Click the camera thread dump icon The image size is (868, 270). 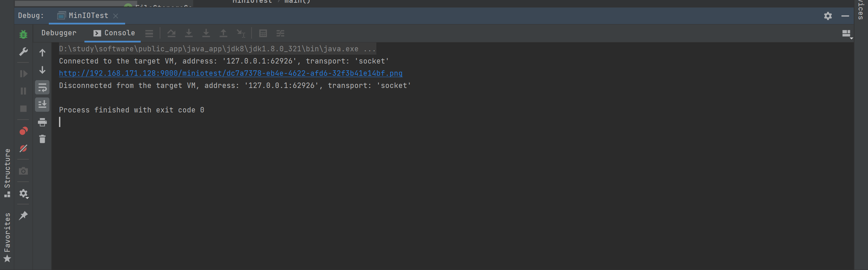click(x=23, y=171)
